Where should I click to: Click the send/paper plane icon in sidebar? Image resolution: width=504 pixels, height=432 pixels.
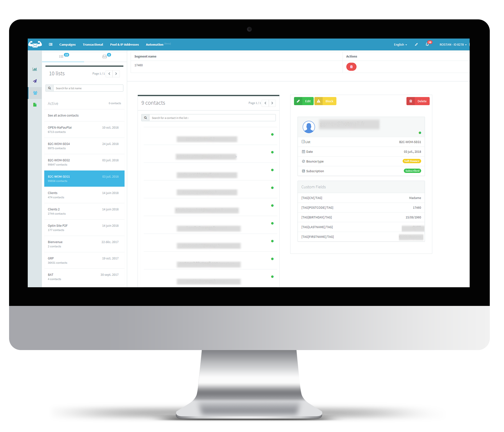36,80
